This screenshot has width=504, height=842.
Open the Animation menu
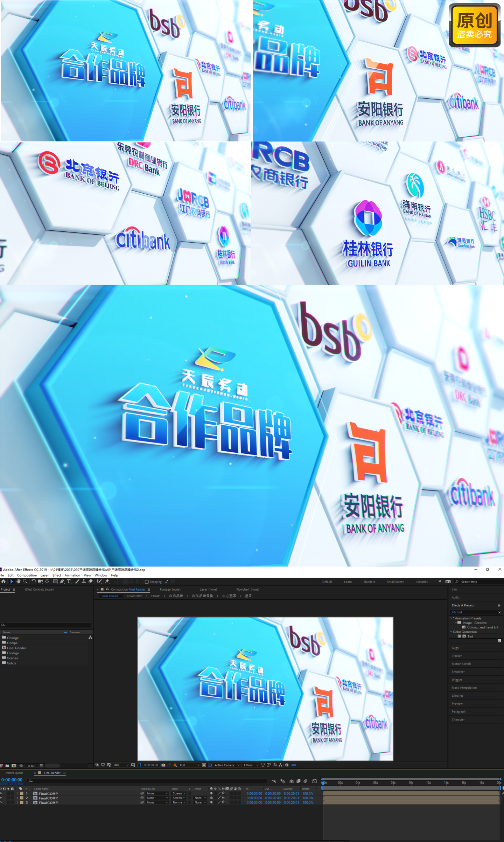pos(72,575)
